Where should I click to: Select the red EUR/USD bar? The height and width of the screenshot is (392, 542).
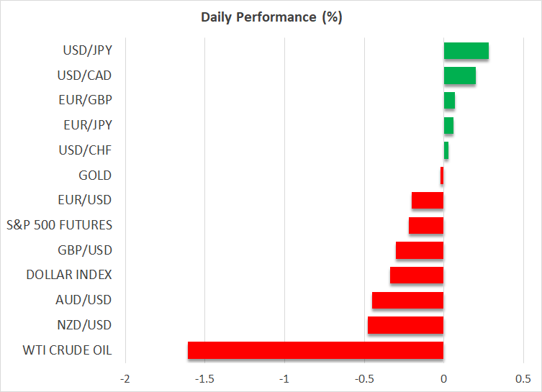(x=428, y=200)
